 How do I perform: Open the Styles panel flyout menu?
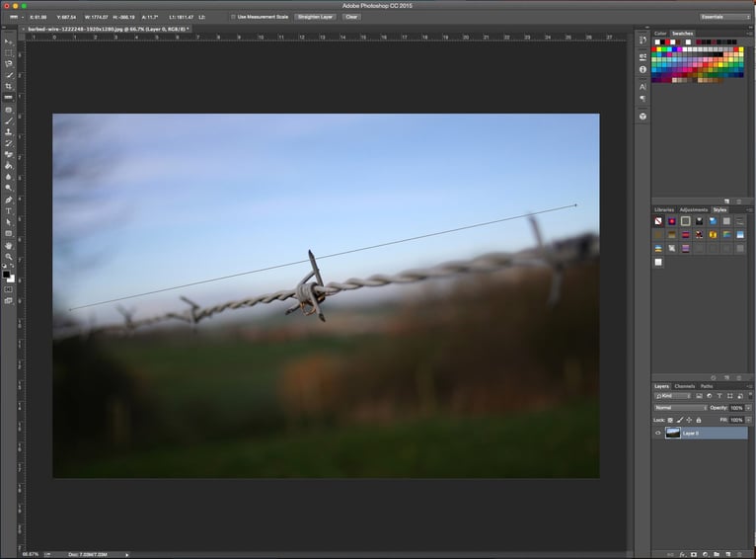point(749,210)
